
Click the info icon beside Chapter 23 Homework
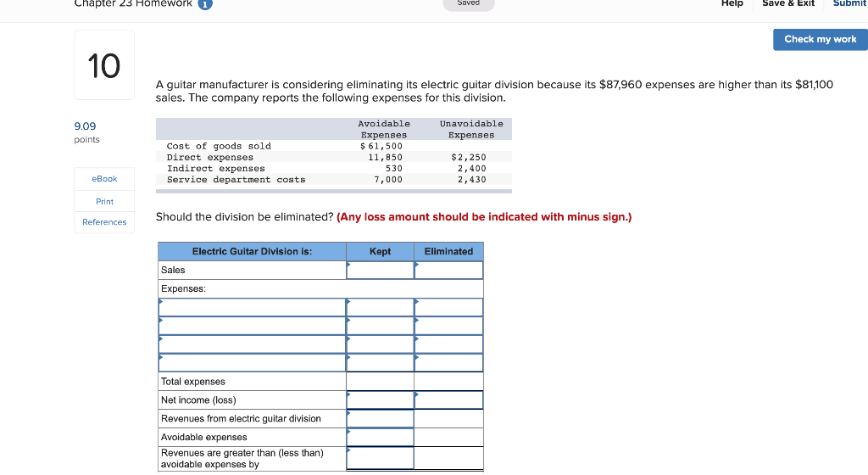pos(205,4)
